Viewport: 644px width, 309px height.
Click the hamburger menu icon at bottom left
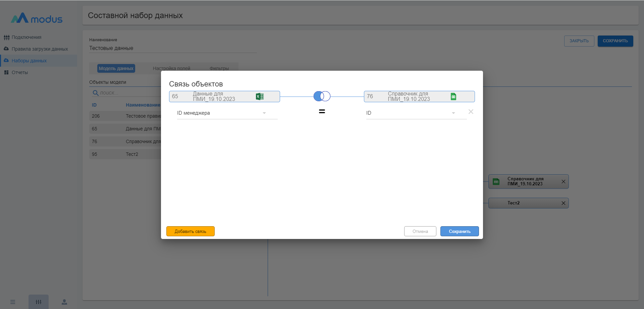point(13,302)
